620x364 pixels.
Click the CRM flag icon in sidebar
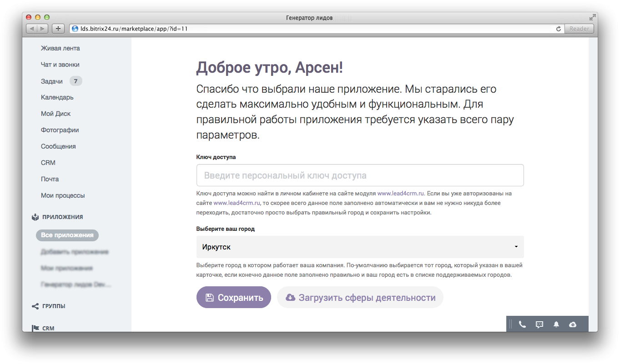35,328
